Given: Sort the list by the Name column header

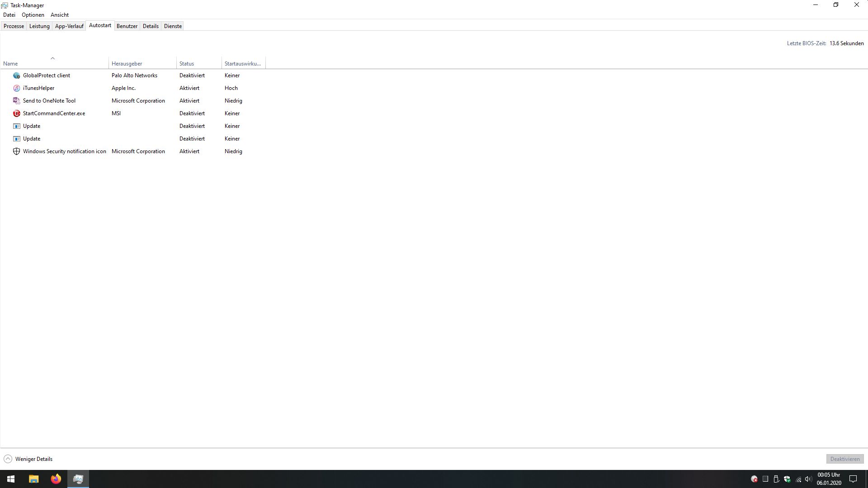Looking at the screenshot, I should pos(10,64).
